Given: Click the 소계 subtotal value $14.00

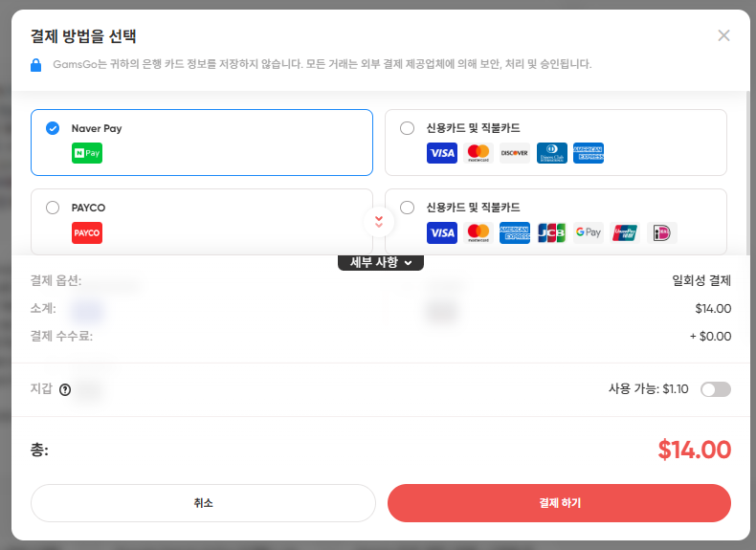Looking at the screenshot, I should coord(713,309).
